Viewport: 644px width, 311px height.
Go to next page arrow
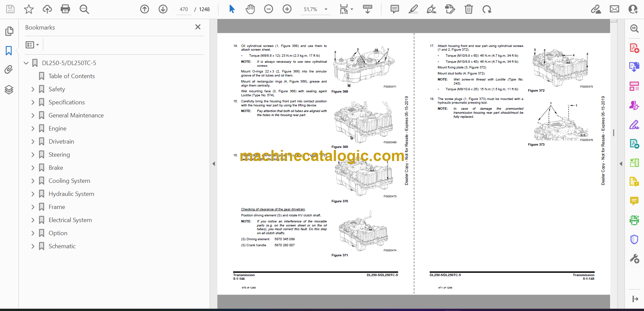163,9
